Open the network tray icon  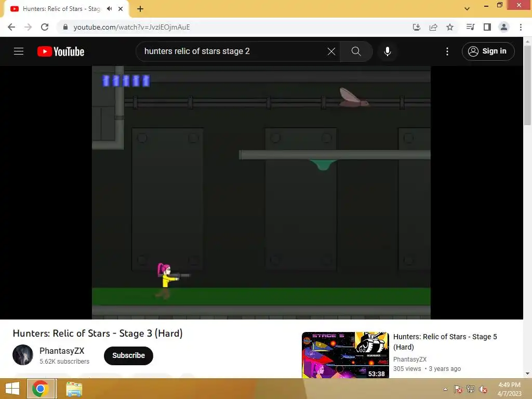pos(471,389)
